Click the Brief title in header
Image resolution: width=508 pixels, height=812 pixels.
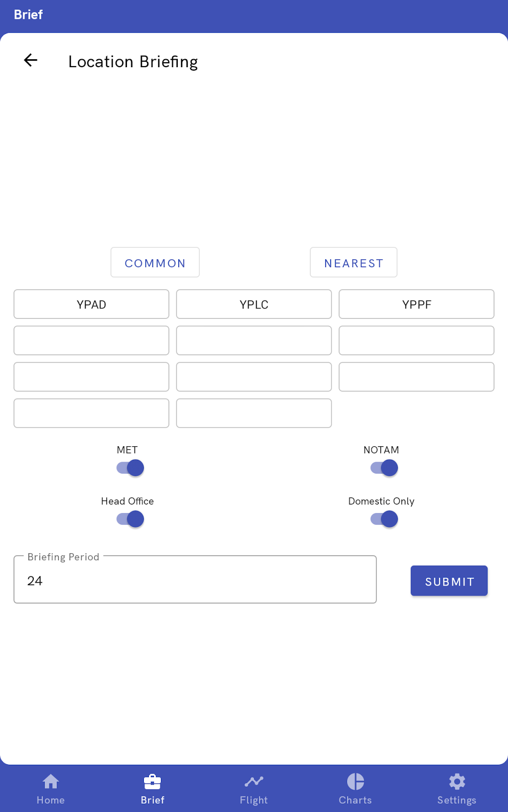(x=28, y=15)
